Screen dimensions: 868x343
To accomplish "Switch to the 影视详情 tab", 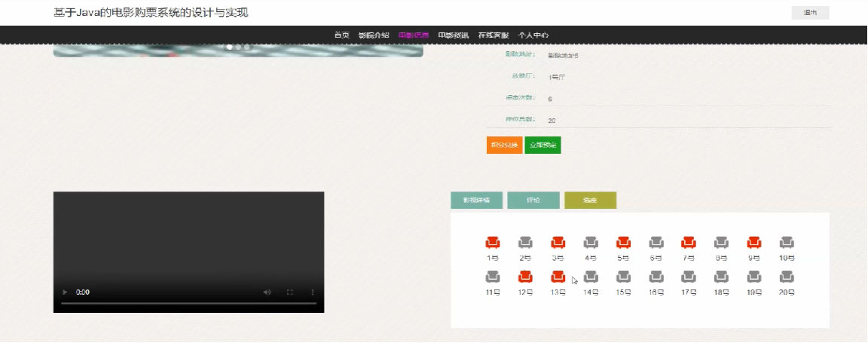I will coord(477,200).
